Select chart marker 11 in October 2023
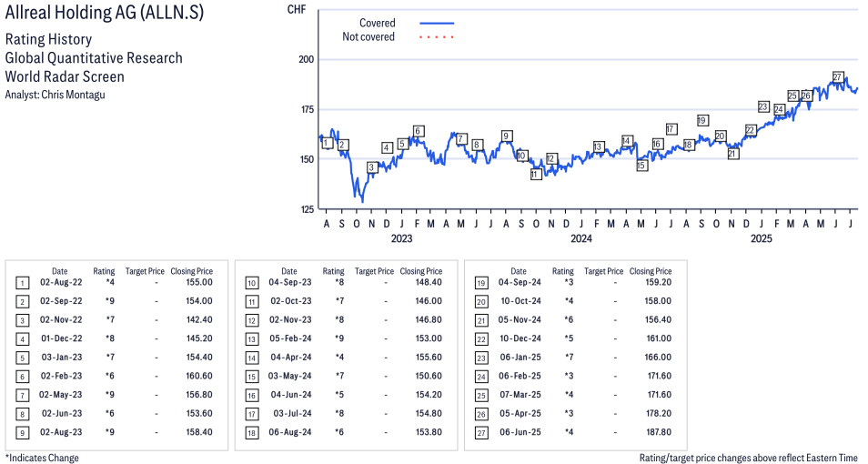The width and height of the screenshot is (868, 464). (x=535, y=175)
